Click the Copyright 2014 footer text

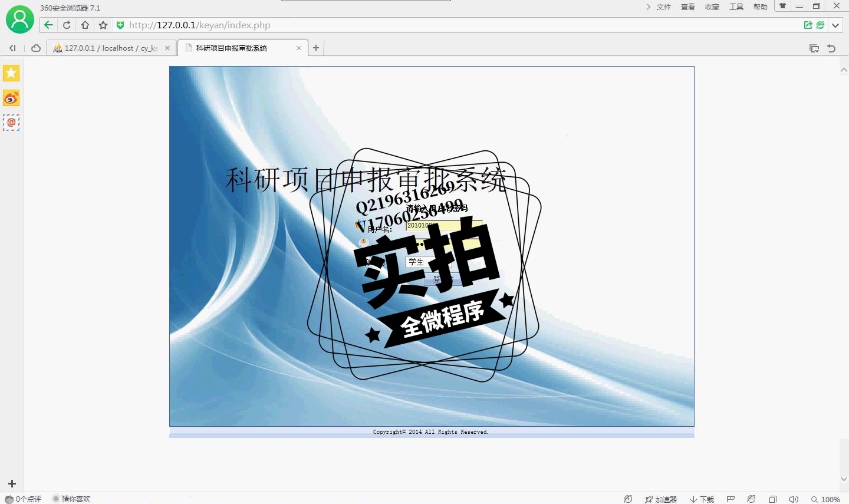pyautogui.click(x=431, y=432)
